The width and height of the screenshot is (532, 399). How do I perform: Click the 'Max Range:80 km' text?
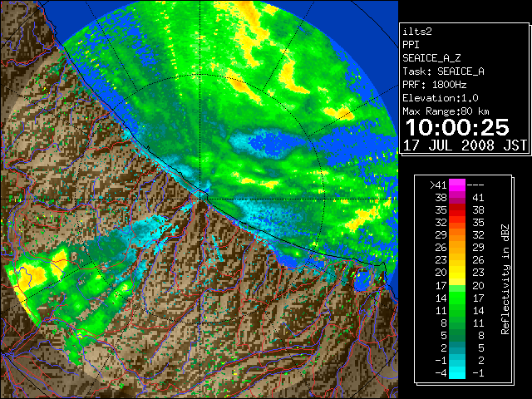coord(446,111)
